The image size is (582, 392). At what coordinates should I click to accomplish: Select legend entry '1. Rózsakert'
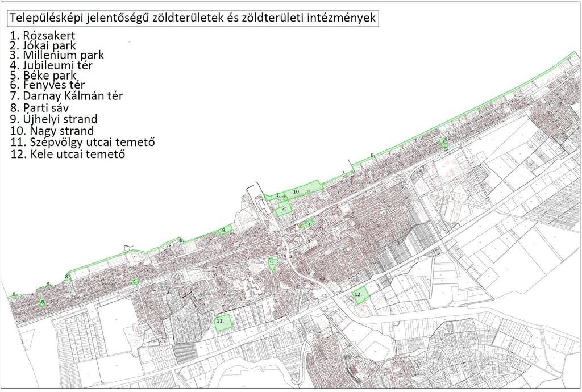point(43,36)
